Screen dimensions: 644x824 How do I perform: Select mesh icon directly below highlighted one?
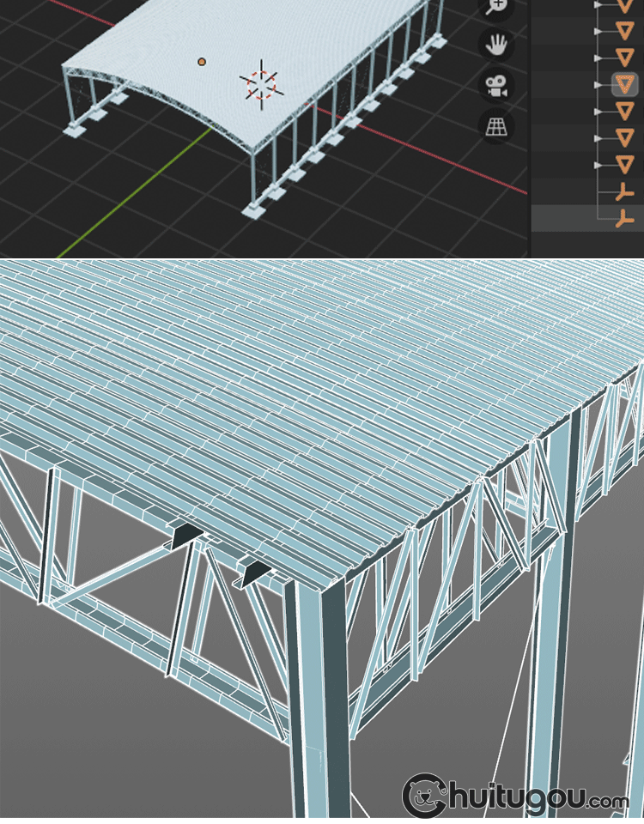coord(624,111)
